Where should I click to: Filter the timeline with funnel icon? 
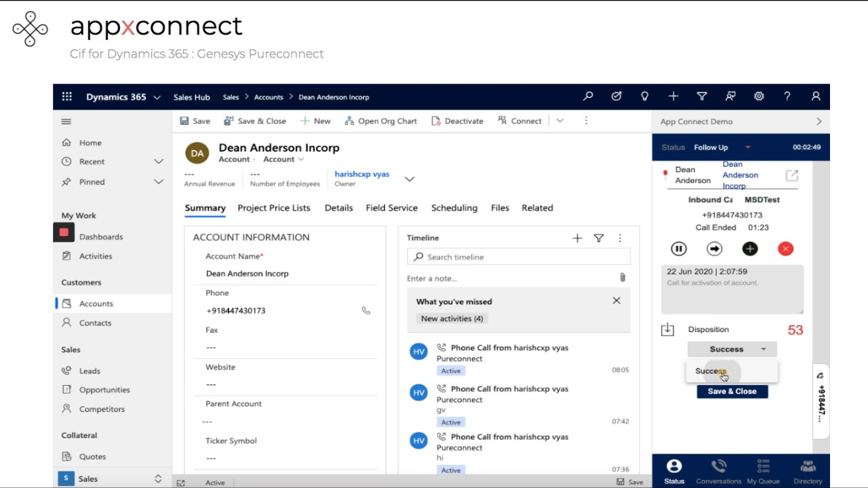click(x=599, y=238)
